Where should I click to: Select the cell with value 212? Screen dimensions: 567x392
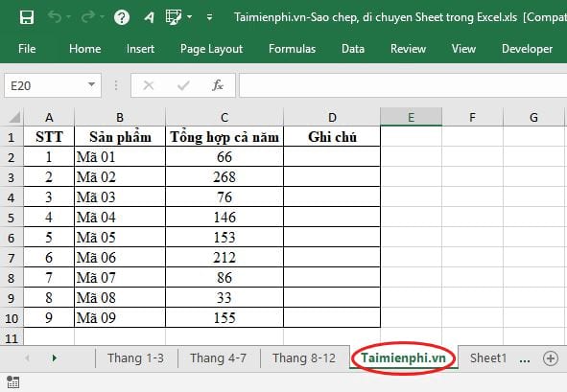224,258
